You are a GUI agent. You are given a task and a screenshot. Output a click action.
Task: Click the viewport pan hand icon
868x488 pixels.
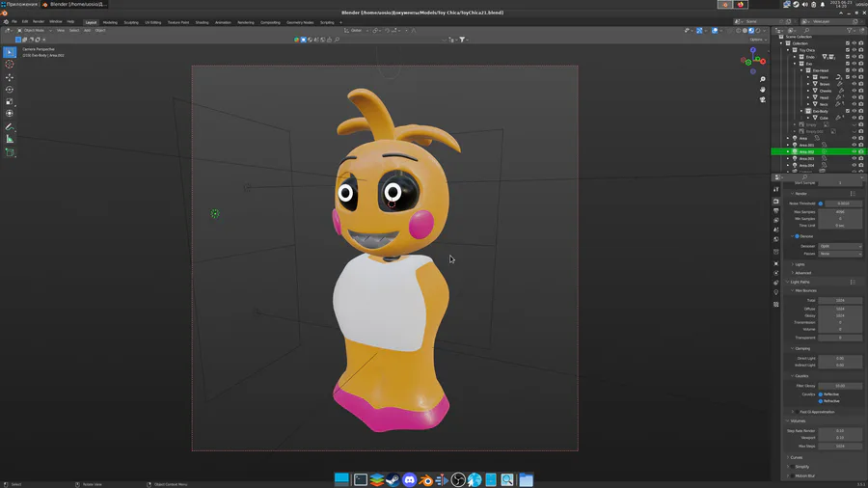click(762, 89)
